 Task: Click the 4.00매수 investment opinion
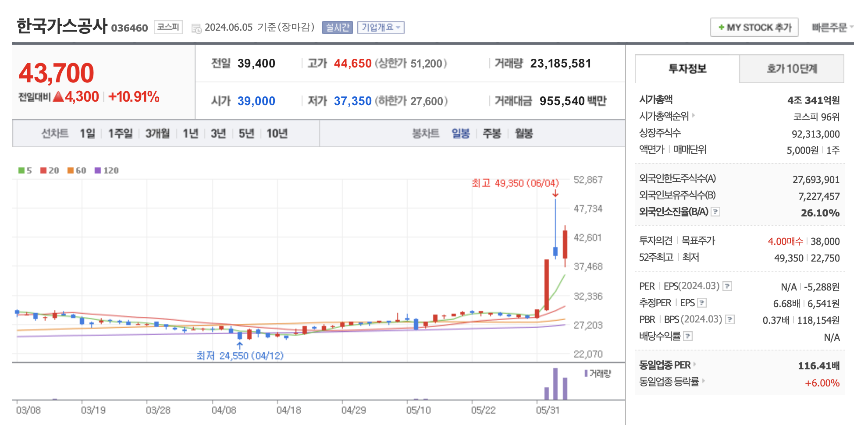point(785,241)
